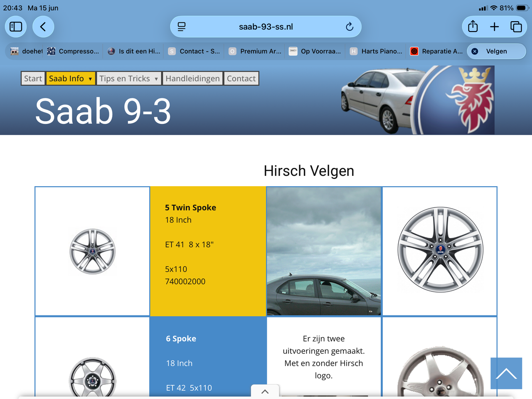Switch to the Compresso... tab

[x=73, y=51]
